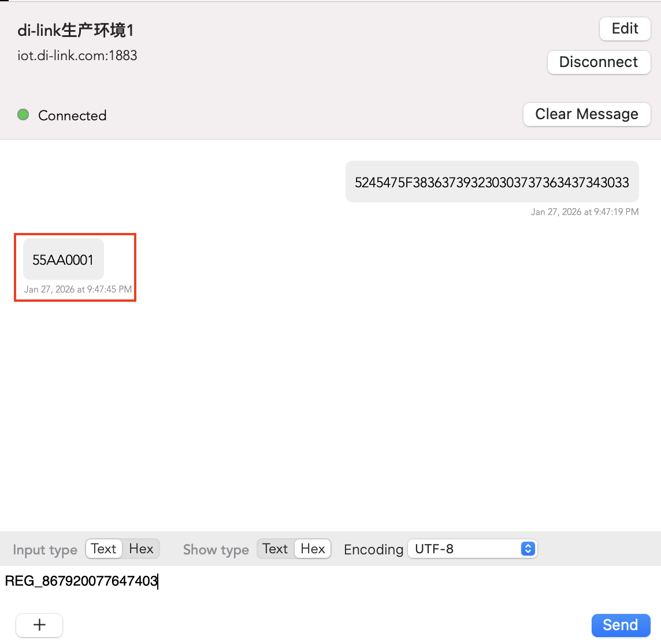Click the di-link生产环境1 connection title

(x=76, y=30)
